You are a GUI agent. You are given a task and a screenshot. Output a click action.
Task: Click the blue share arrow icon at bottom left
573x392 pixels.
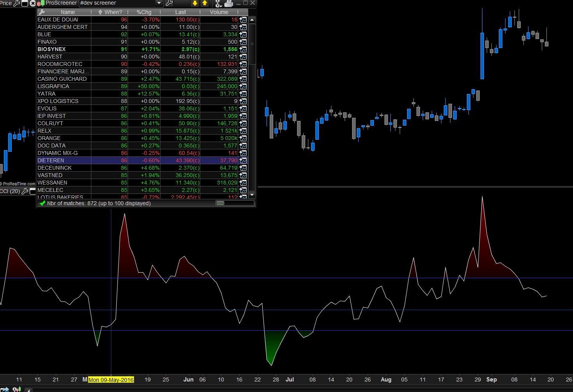pos(5,389)
